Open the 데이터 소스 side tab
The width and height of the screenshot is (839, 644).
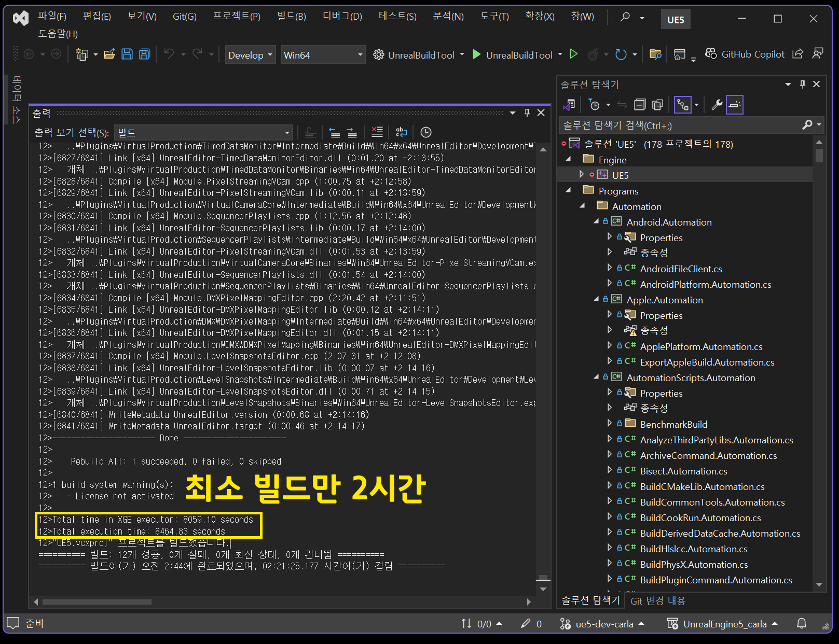[17, 99]
